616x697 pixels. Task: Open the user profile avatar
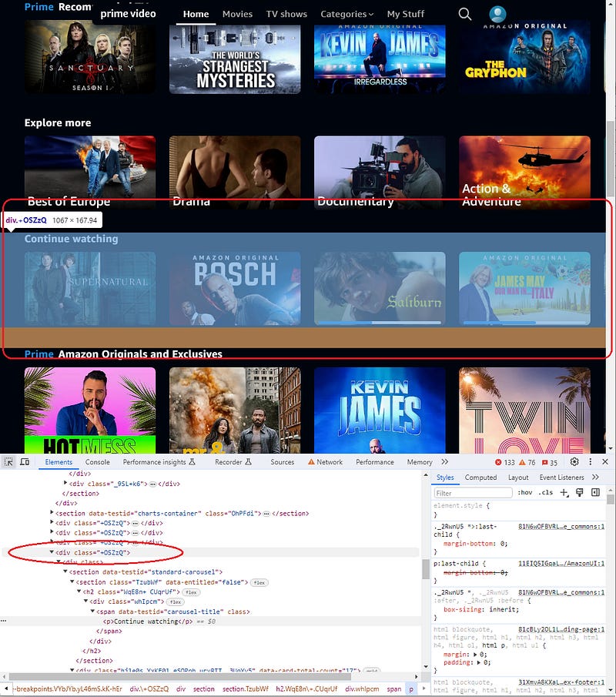point(497,14)
